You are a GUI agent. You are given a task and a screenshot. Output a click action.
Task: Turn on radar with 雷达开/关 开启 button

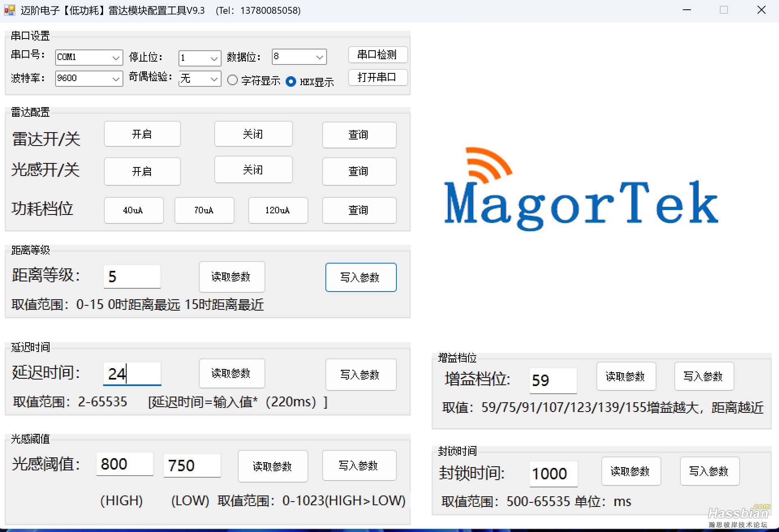click(x=142, y=134)
